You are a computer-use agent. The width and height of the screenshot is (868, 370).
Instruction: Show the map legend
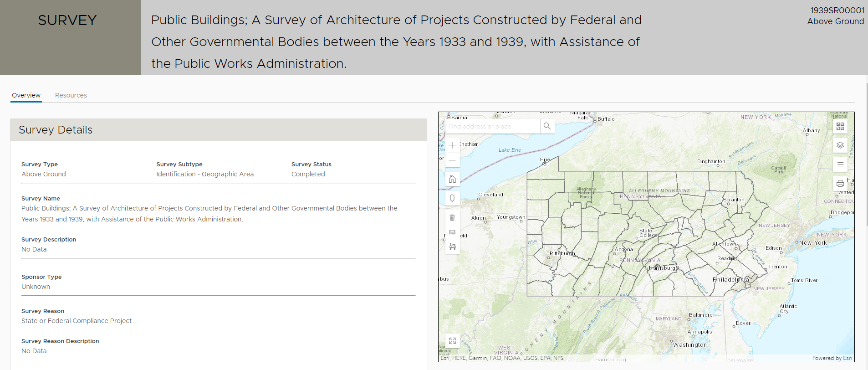click(x=840, y=164)
